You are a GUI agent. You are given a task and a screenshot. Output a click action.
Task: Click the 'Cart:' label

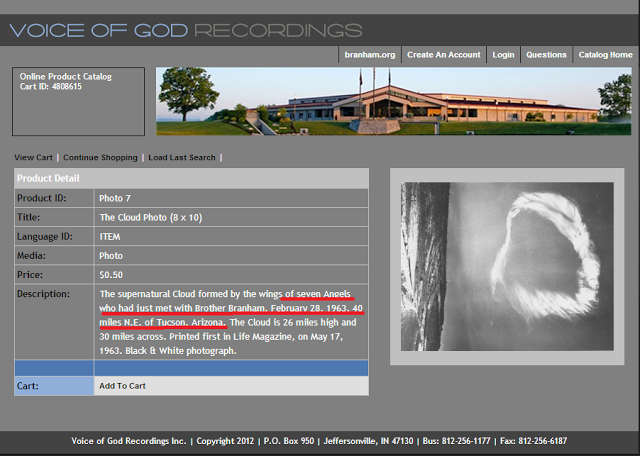(x=28, y=386)
